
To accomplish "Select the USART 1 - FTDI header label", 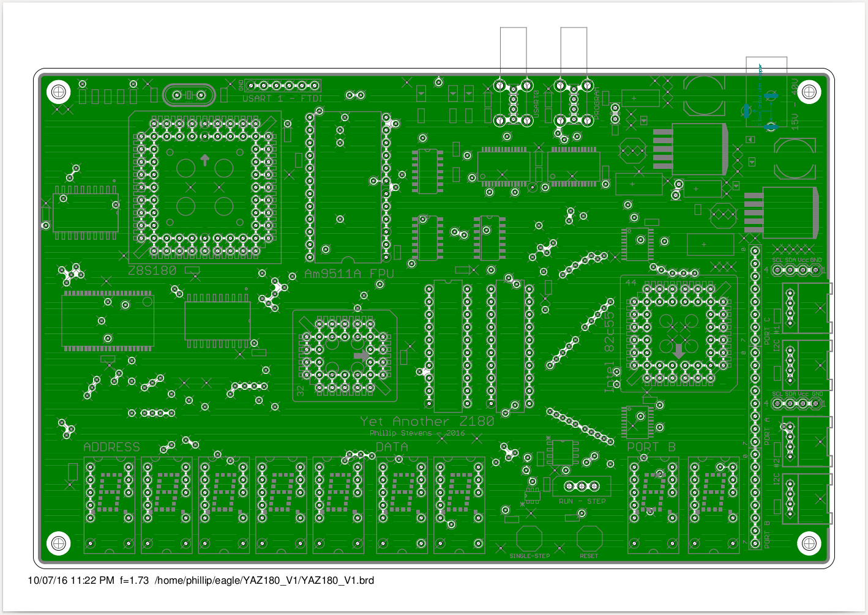I will click(x=282, y=99).
